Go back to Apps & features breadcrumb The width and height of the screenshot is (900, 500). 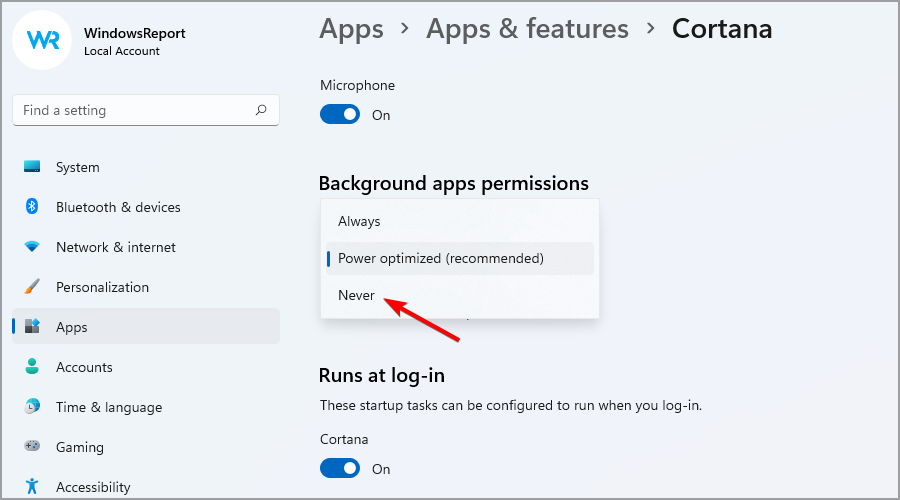[x=527, y=29]
